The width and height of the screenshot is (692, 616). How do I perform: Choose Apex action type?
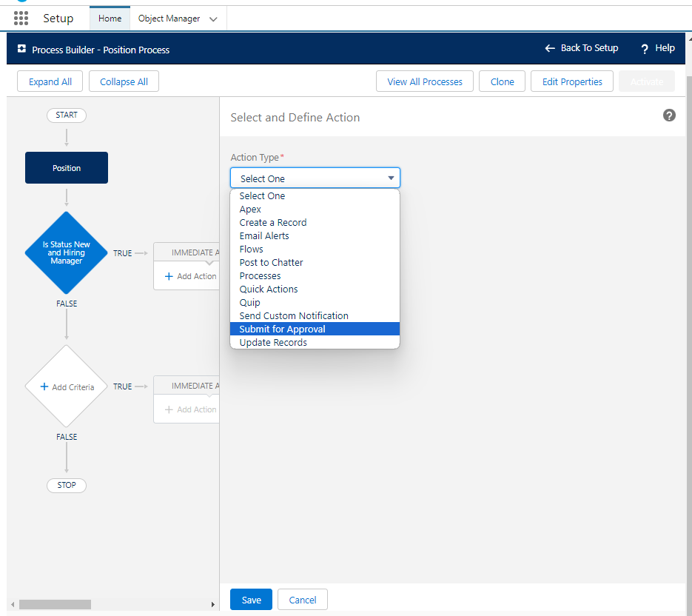click(315, 210)
